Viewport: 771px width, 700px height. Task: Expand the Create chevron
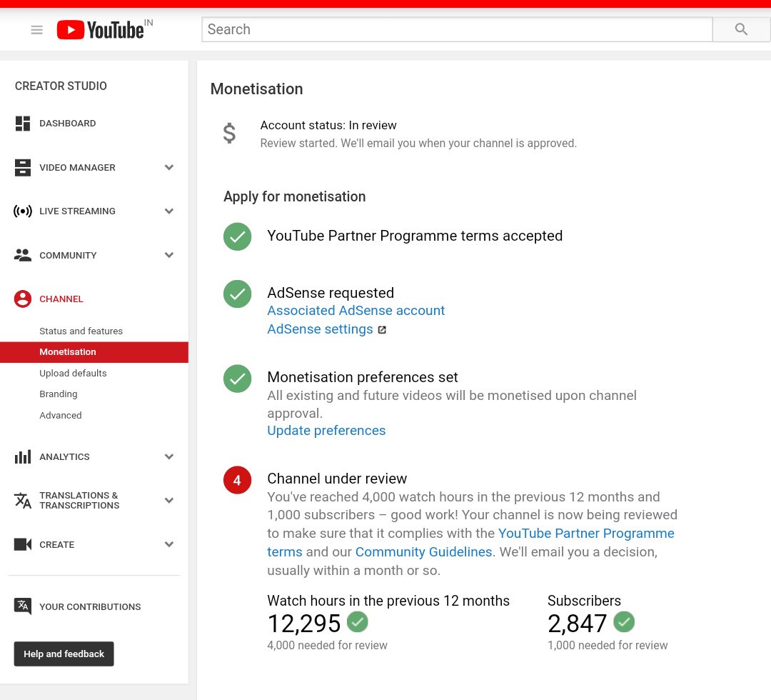[169, 544]
